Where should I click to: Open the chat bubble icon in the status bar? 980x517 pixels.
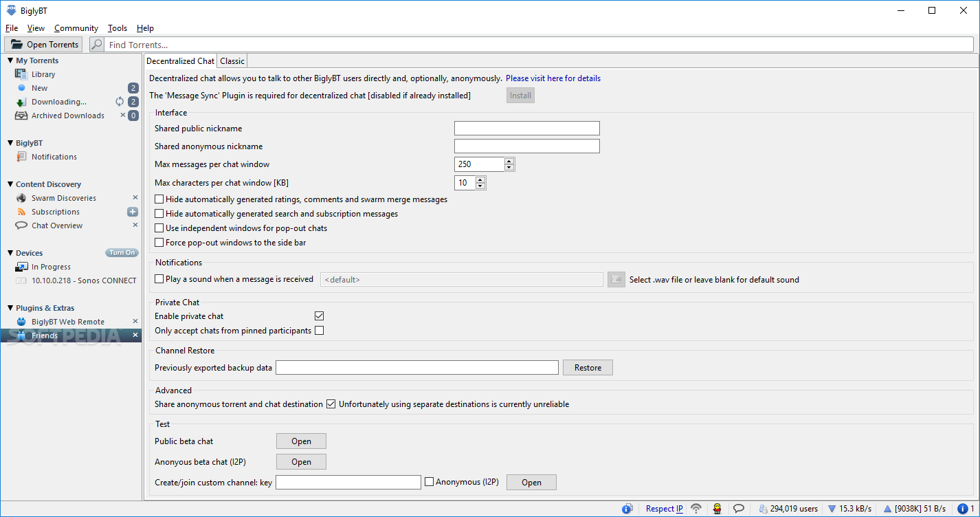(x=739, y=509)
